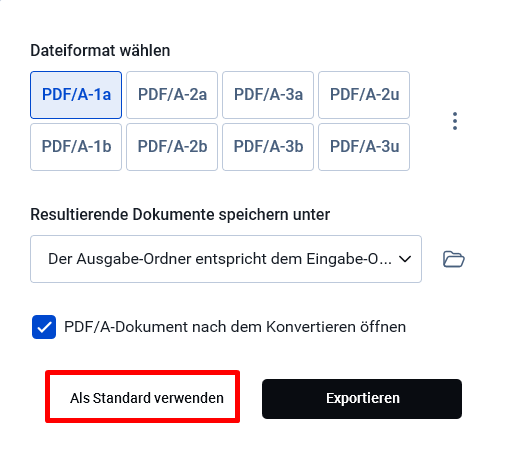Start conversion with the Exportieren button
506x449 pixels.
point(362,399)
